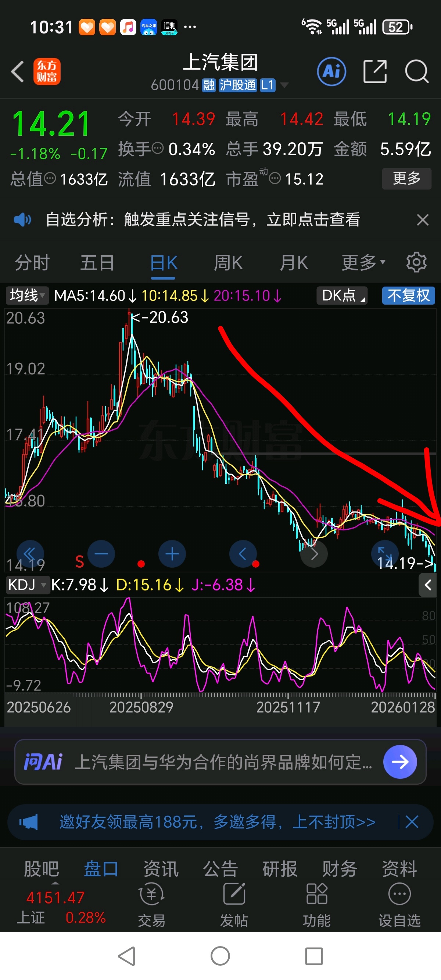Tap the speaker announcement icon
The image size is (441, 980).
(22, 220)
